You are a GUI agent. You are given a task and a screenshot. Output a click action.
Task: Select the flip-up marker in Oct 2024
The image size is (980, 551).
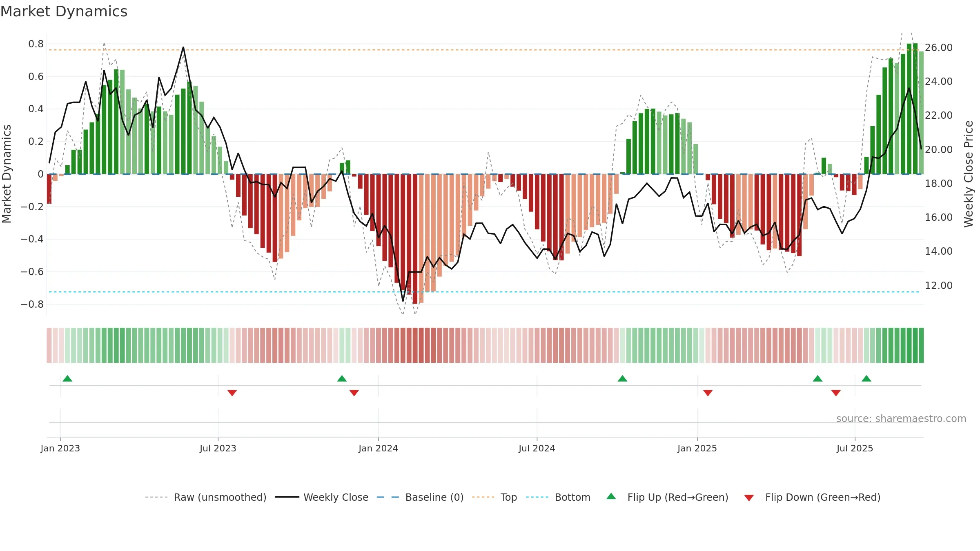click(622, 378)
